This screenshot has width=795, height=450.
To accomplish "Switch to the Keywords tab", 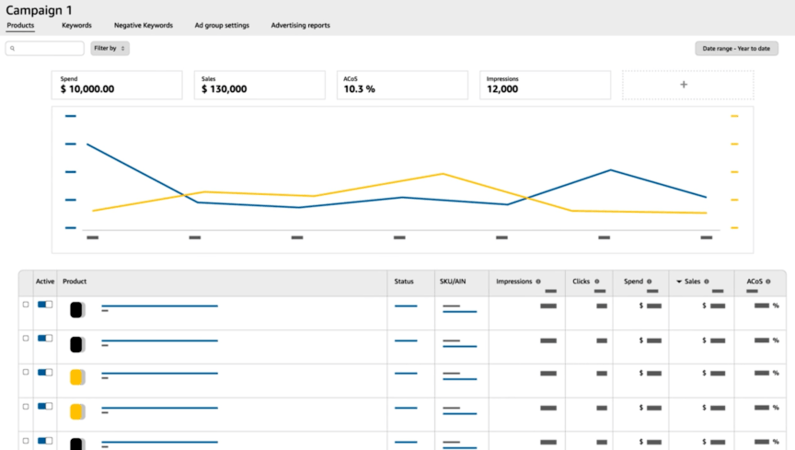I will coord(77,25).
